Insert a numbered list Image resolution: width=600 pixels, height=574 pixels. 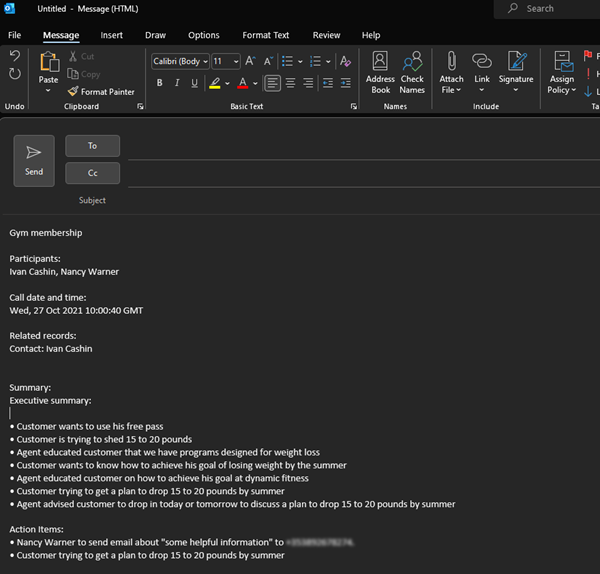click(x=315, y=61)
